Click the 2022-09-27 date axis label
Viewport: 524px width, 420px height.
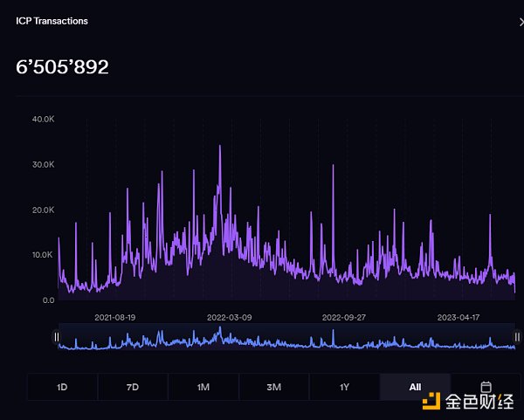(x=343, y=318)
